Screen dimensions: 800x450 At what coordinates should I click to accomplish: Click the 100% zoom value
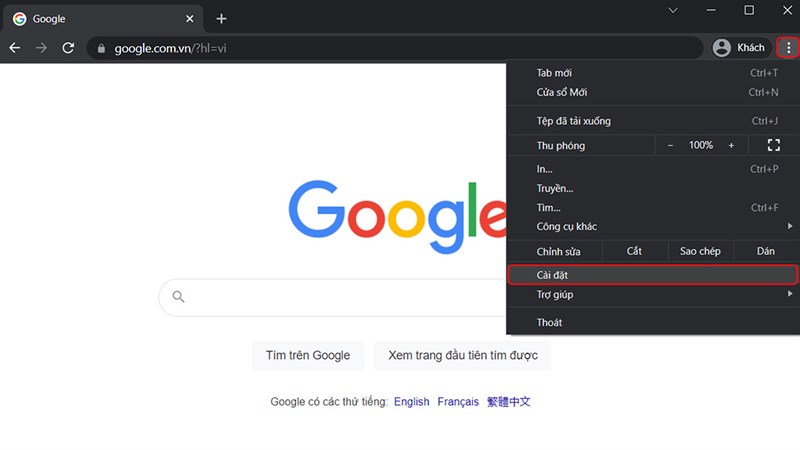click(x=701, y=145)
